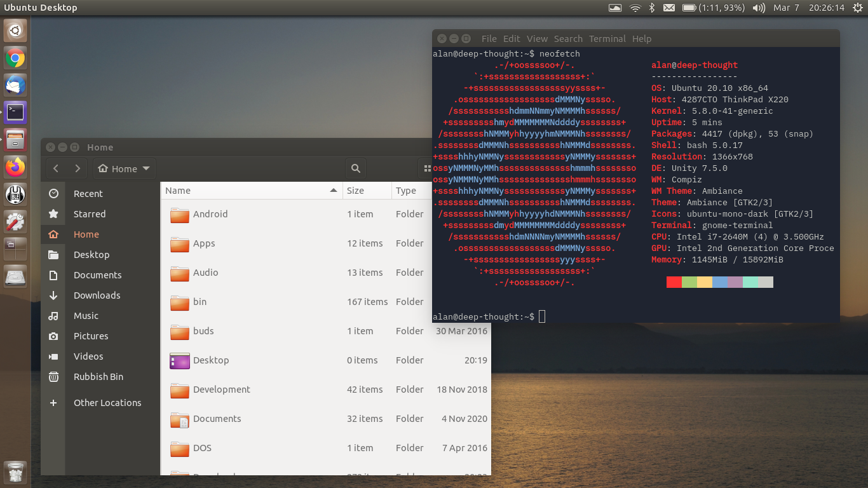Click the yellow color block in neofetch output
868x488 pixels.
click(705, 282)
